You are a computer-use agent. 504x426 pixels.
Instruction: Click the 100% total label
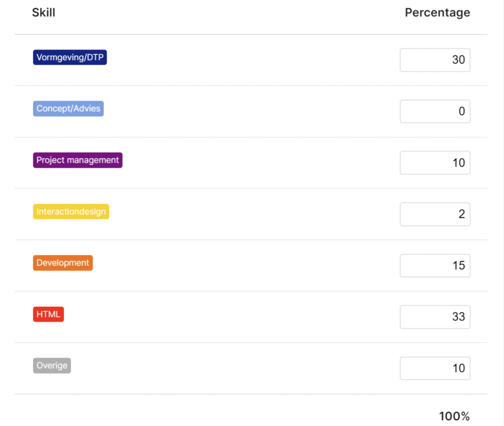click(x=454, y=416)
